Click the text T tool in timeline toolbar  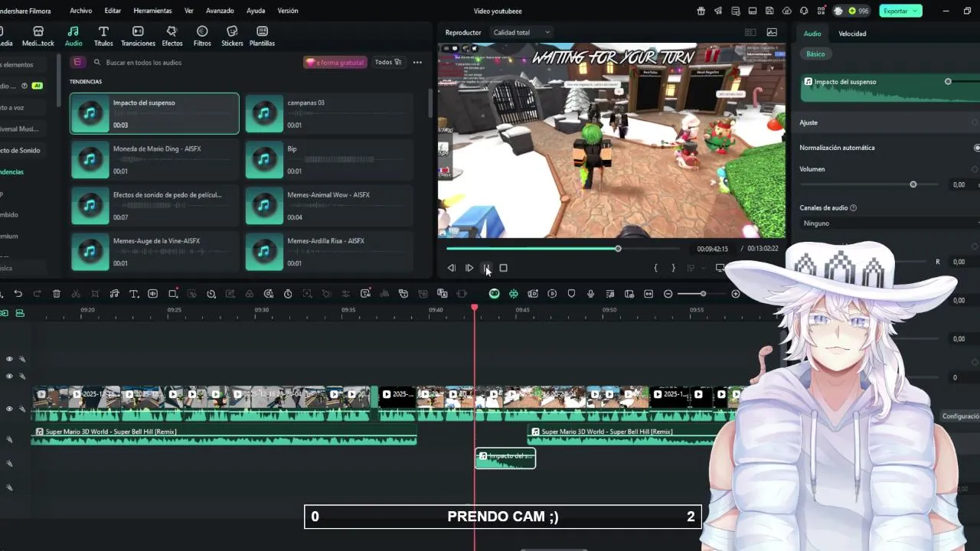[133, 294]
